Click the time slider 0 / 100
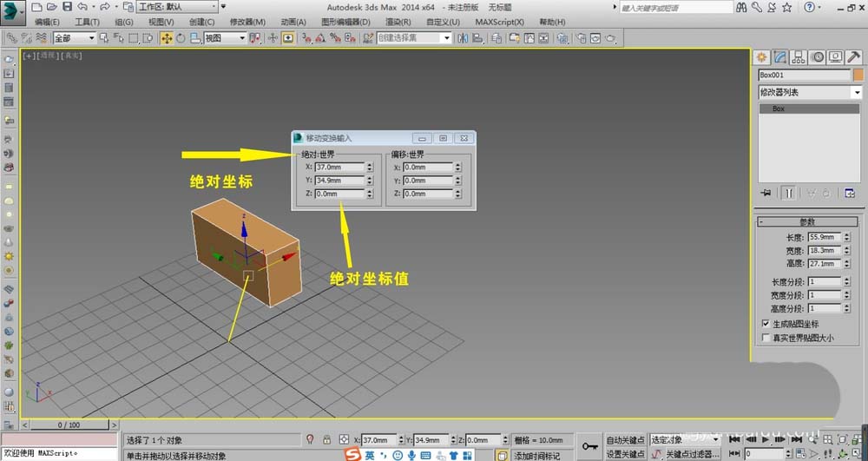Screen dimensions: 868x461 tap(69, 425)
